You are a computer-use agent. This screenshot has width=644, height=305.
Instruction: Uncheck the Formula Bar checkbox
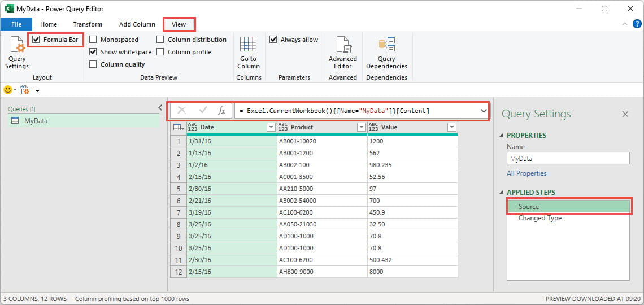tap(37, 40)
